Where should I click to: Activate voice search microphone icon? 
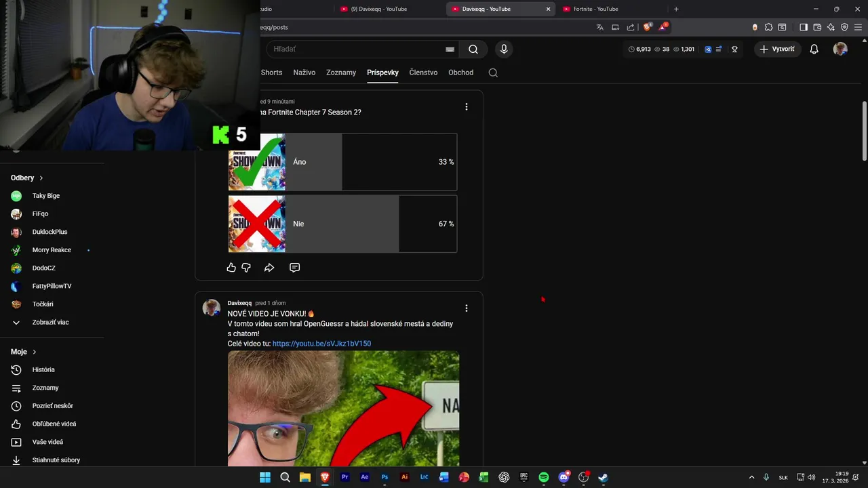(x=503, y=49)
